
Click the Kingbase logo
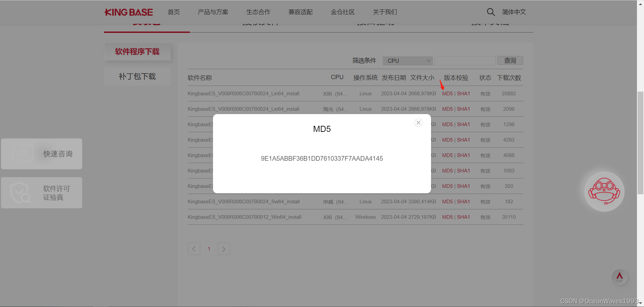point(128,12)
